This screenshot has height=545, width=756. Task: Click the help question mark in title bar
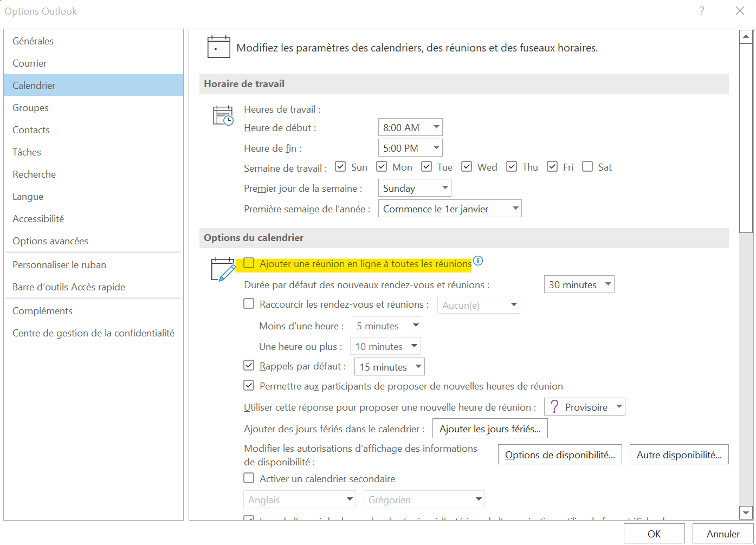[x=702, y=11]
